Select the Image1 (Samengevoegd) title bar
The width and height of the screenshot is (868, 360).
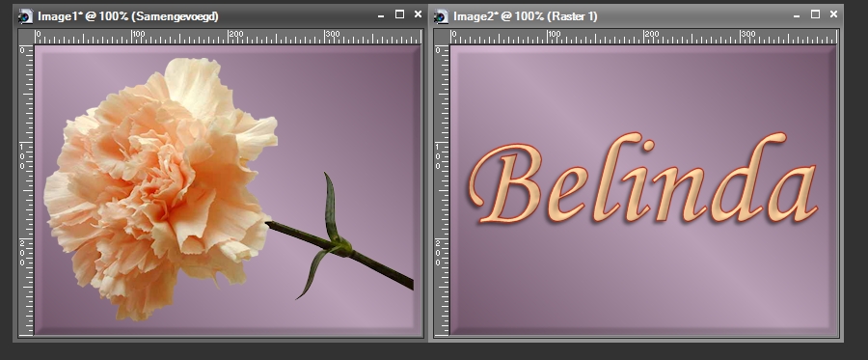click(219, 16)
